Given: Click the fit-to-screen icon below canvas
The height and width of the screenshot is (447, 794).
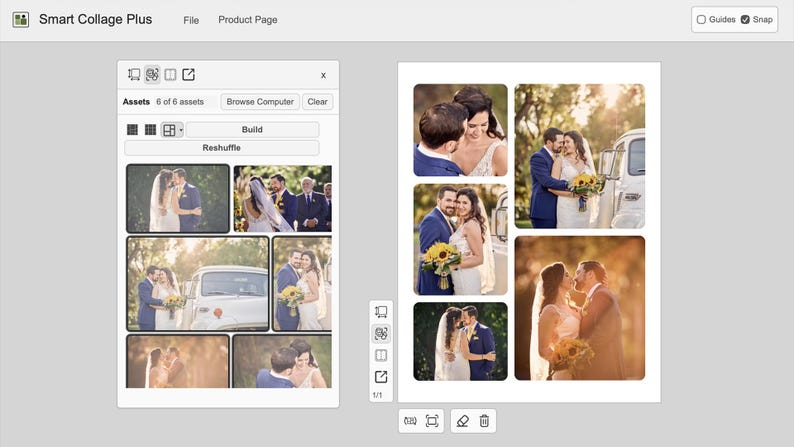Looking at the screenshot, I should [432, 421].
